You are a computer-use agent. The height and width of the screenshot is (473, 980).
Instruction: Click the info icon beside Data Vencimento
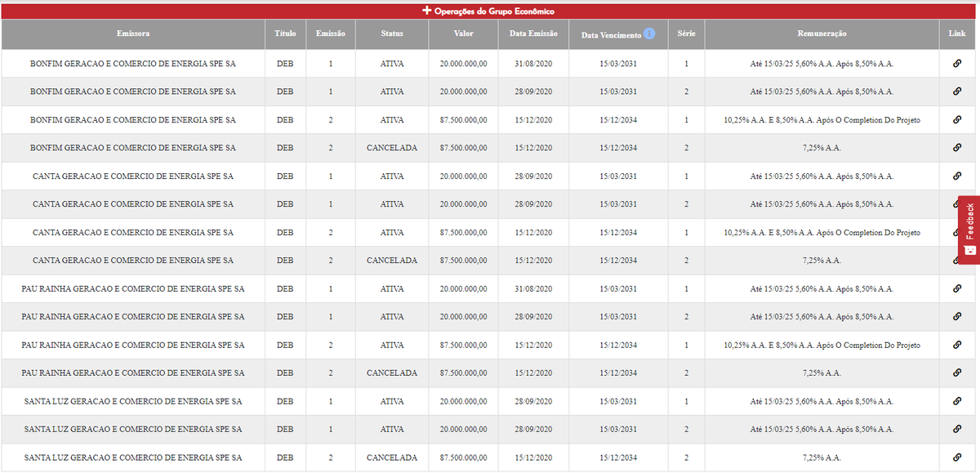pyautogui.click(x=649, y=34)
